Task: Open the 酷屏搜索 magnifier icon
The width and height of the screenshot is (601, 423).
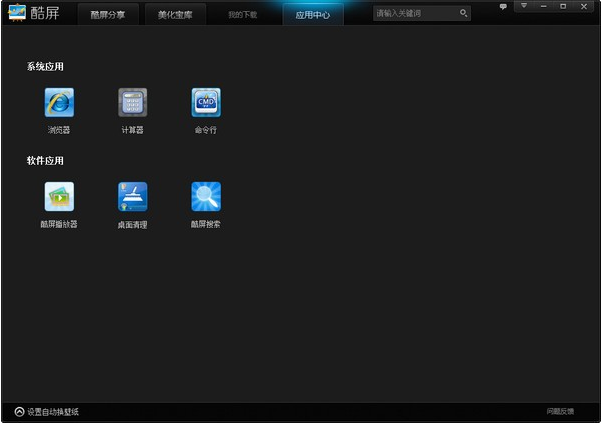Action: 206,197
